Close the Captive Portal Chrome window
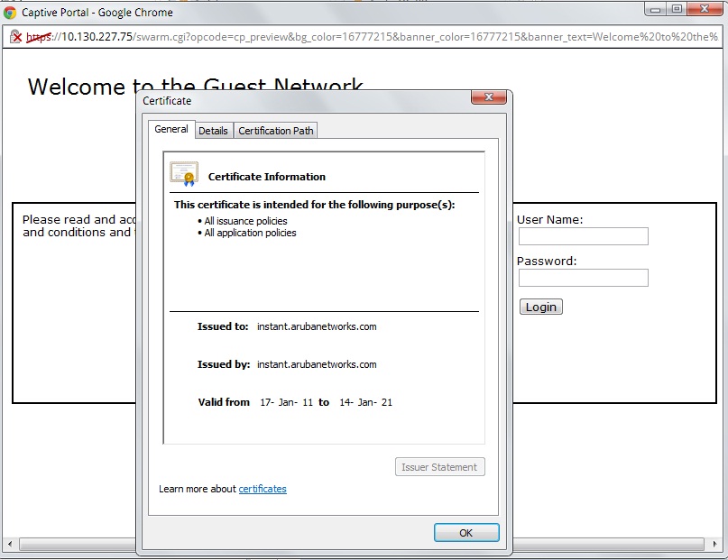The height and width of the screenshot is (560, 728). point(705,9)
